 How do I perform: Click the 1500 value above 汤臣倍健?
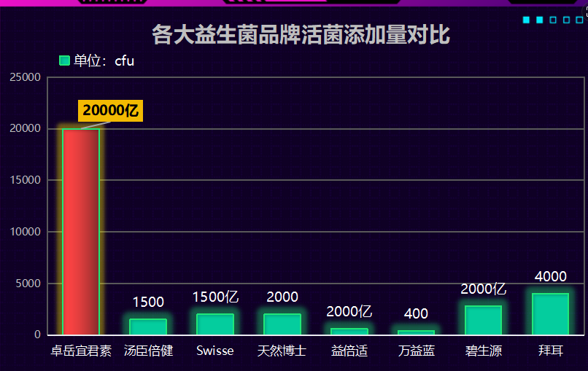pyautogui.click(x=148, y=302)
